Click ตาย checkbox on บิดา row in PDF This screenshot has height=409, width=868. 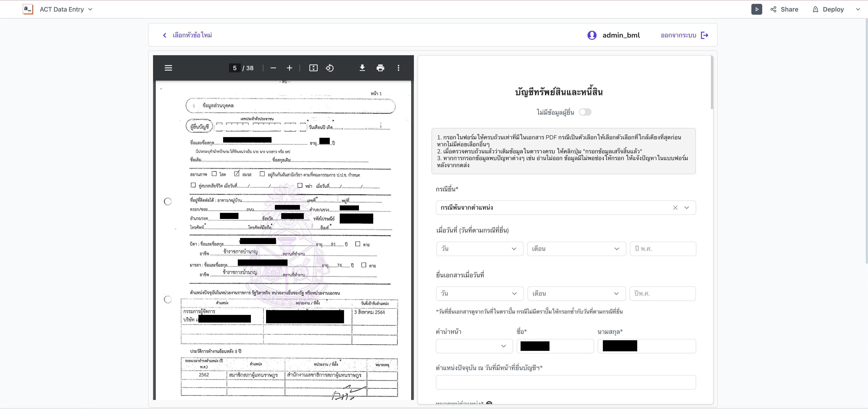coord(358,244)
